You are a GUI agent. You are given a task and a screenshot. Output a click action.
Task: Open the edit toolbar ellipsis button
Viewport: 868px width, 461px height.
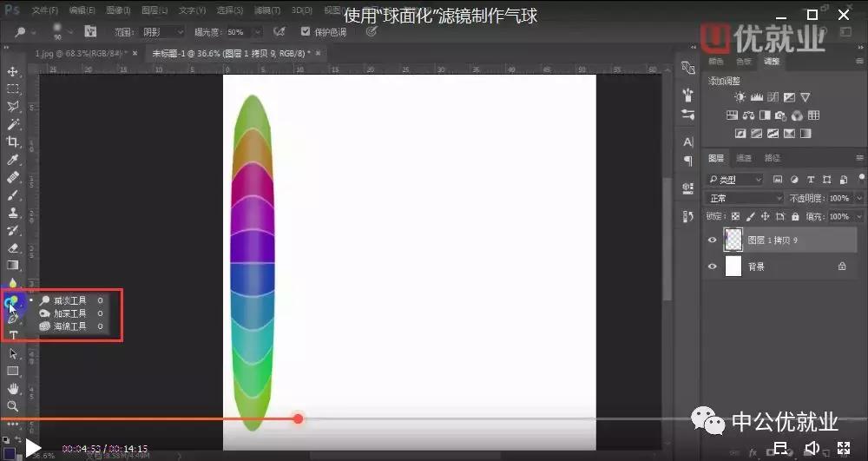pyautogui.click(x=13, y=424)
